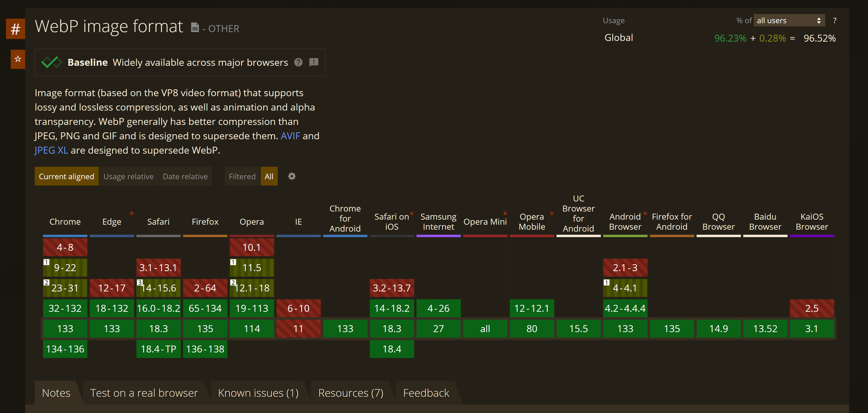Open the all users dropdown
This screenshot has width=868, height=413.
(x=789, y=20)
